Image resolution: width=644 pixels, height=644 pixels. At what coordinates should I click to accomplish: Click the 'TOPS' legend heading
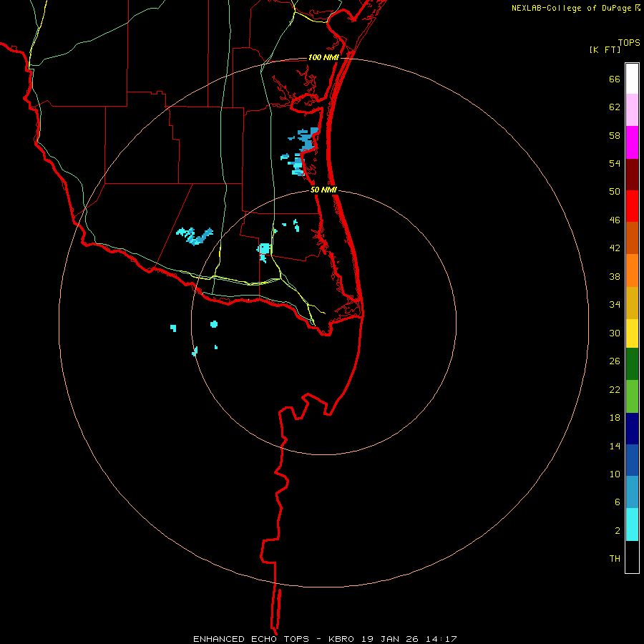[629, 42]
